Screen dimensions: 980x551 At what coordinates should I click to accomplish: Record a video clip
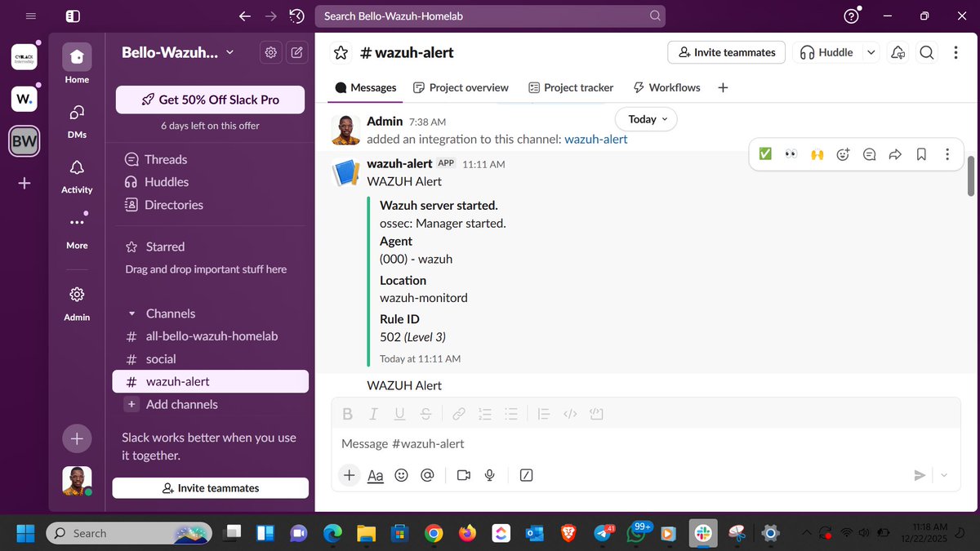coord(464,475)
